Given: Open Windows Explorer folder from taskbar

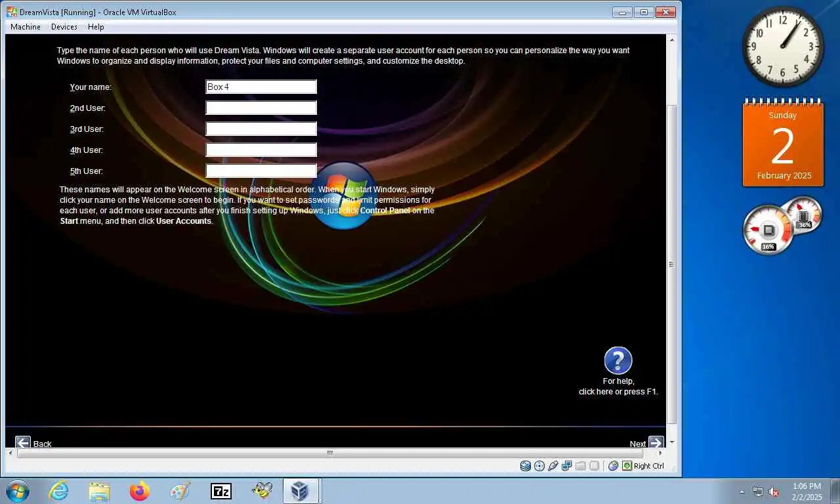Looking at the screenshot, I should pos(99,491).
